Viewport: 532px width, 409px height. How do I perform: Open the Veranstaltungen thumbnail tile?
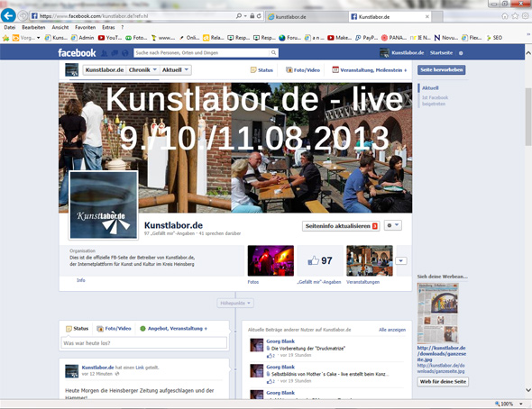[370, 260]
